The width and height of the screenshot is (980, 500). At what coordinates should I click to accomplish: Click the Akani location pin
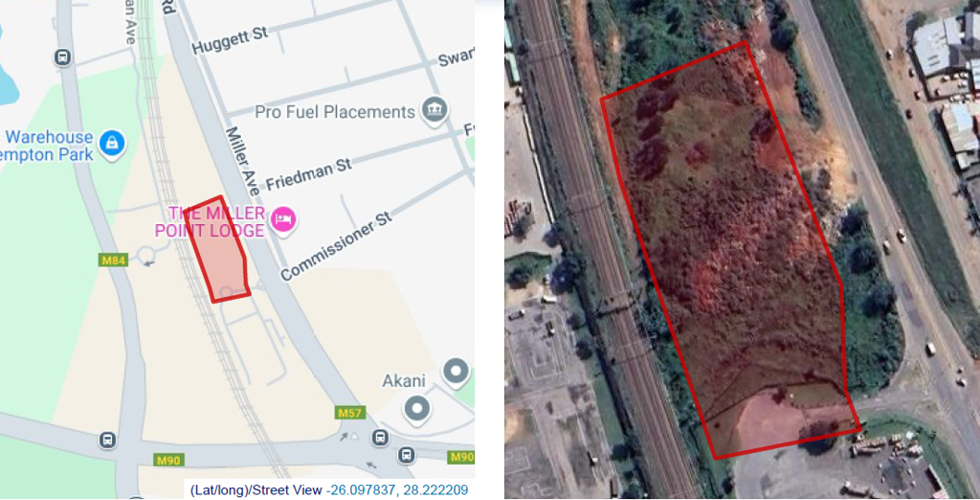point(417,410)
